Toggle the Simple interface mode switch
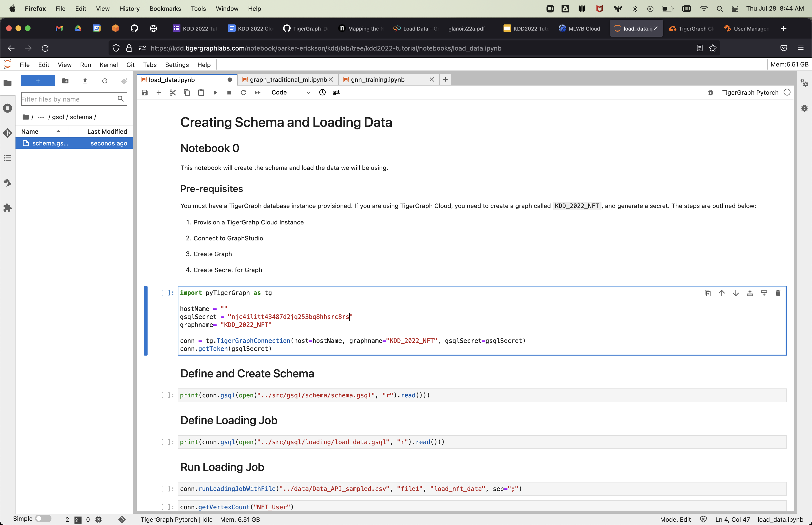812x525 pixels. pyautogui.click(x=43, y=518)
